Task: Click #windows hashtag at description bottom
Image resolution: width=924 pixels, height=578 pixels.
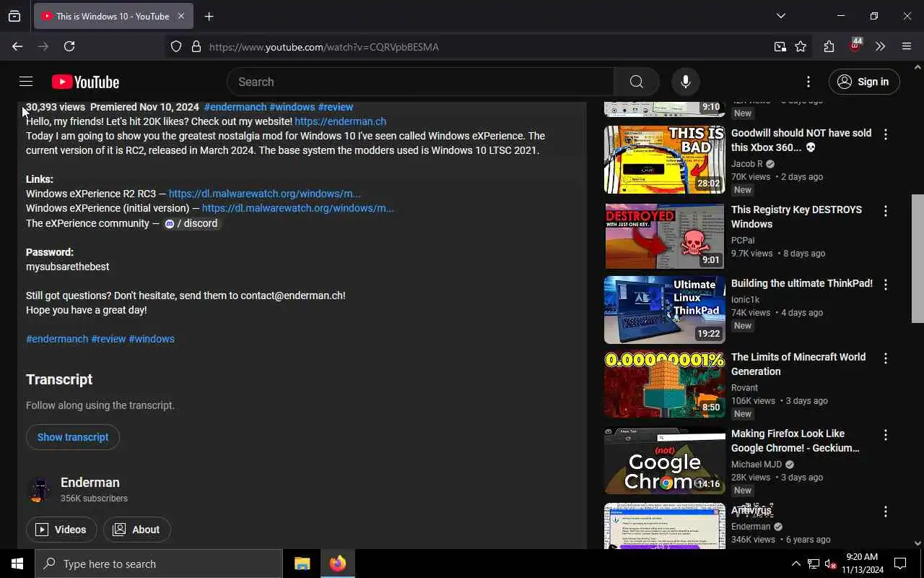Action: (152, 339)
